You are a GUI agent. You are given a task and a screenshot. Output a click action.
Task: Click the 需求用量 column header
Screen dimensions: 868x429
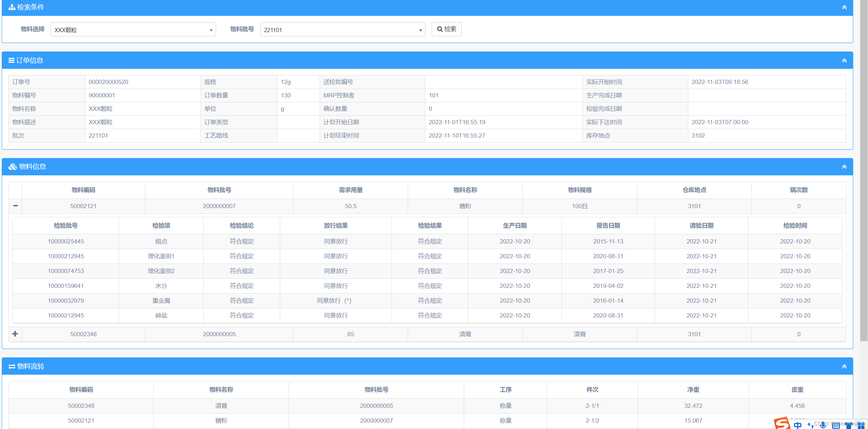[x=350, y=190]
